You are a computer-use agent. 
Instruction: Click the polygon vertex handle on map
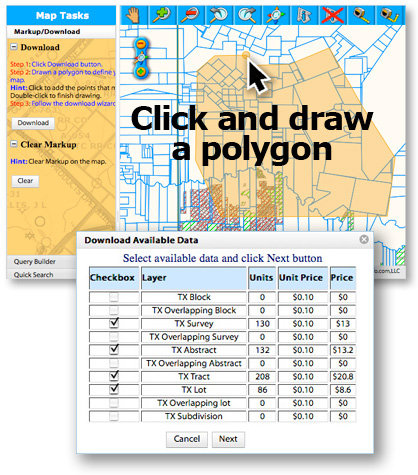click(x=246, y=55)
